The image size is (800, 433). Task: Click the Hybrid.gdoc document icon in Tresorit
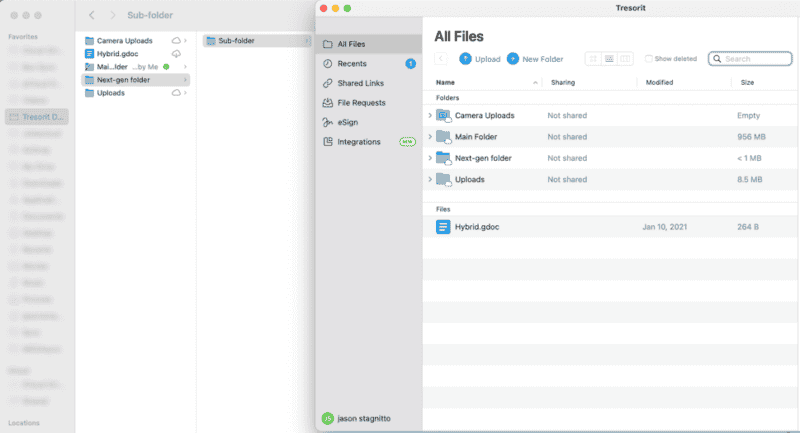pyautogui.click(x=443, y=227)
